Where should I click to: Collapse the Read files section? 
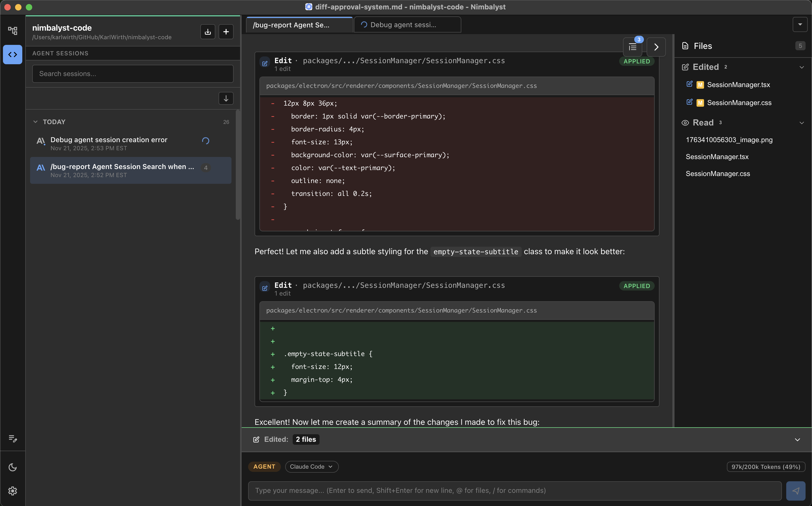802,123
